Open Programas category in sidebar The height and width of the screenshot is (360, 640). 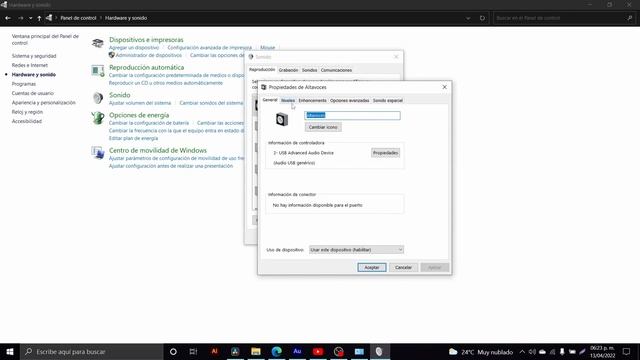pyautogui.click(x=24, y=84)
